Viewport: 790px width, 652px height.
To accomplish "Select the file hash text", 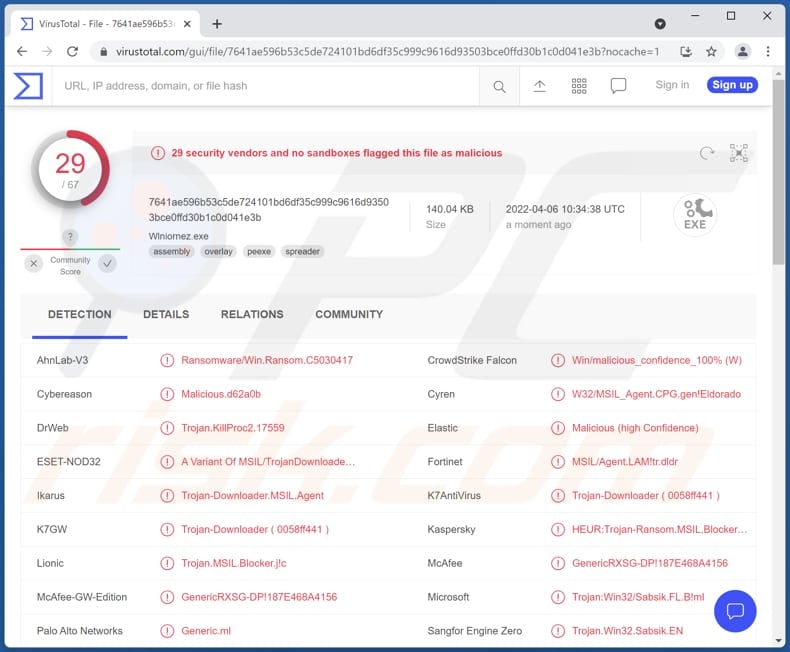I will pyautogui.click(x=269, y=210).
